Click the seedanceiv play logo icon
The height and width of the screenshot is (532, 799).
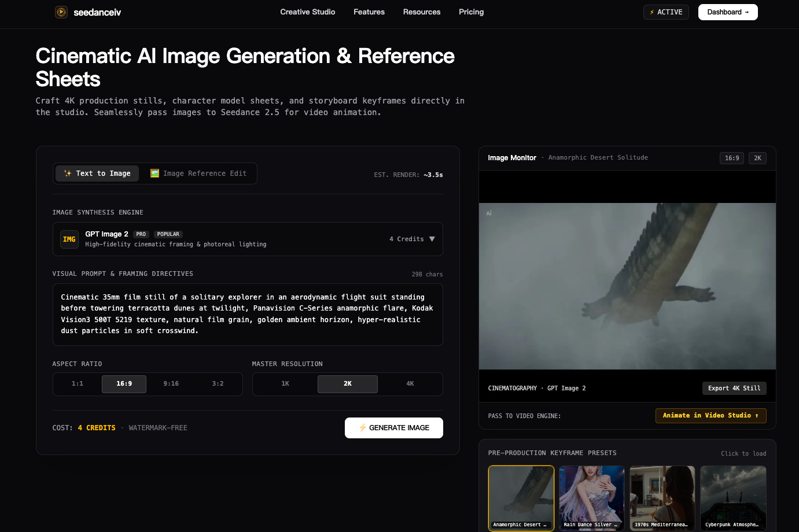[61, 12]
